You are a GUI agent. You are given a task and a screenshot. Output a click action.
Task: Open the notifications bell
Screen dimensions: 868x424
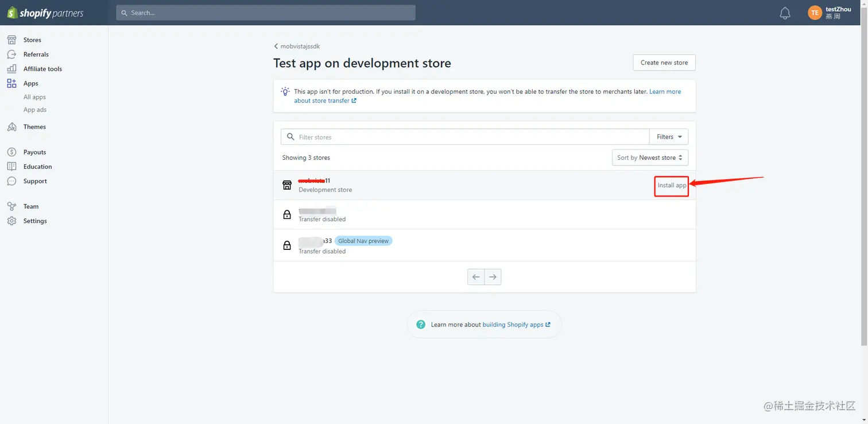tap(785, 13)
